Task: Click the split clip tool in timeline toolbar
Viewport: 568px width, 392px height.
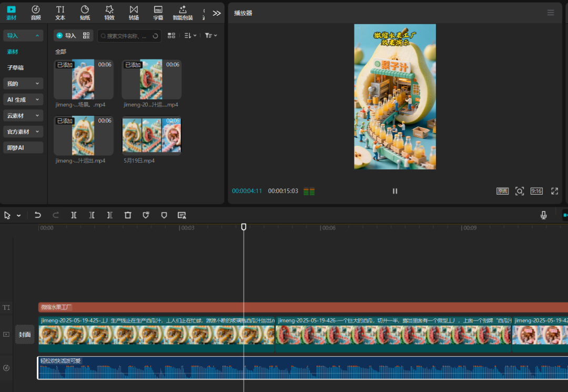Action: (x=74, y=215)
